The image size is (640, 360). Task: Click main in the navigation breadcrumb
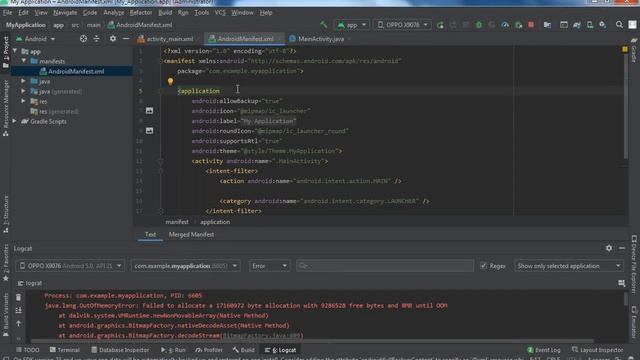(93, 25)
